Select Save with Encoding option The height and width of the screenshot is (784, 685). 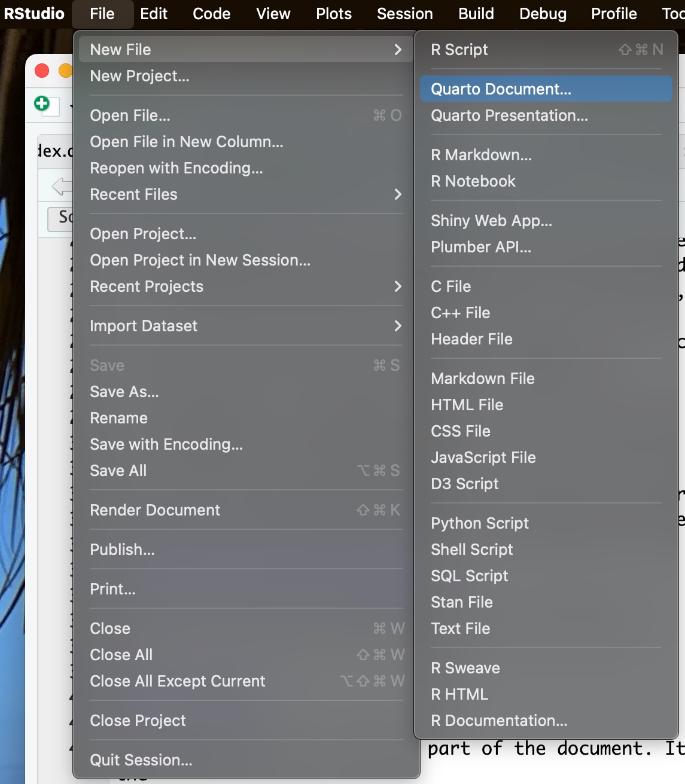166,444
